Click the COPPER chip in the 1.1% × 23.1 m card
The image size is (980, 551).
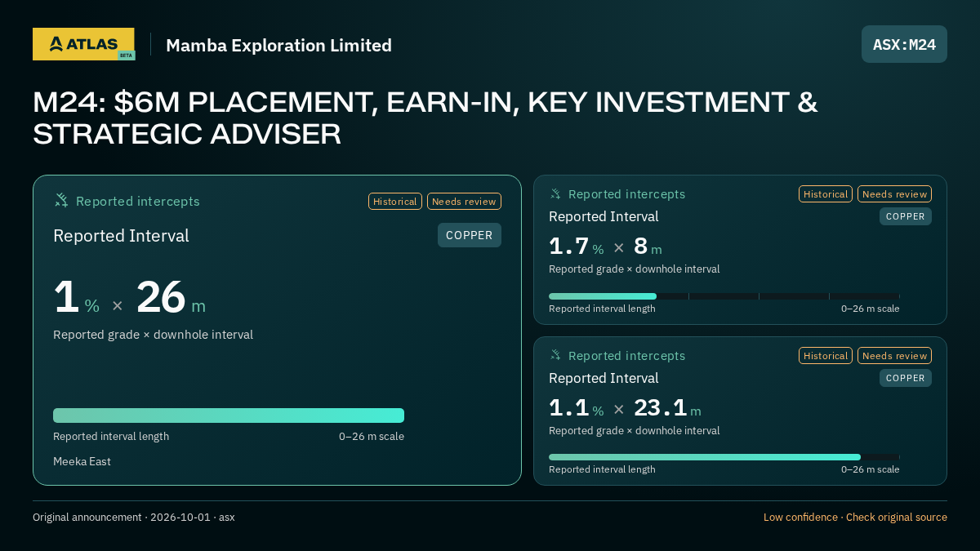coord(906,378)
